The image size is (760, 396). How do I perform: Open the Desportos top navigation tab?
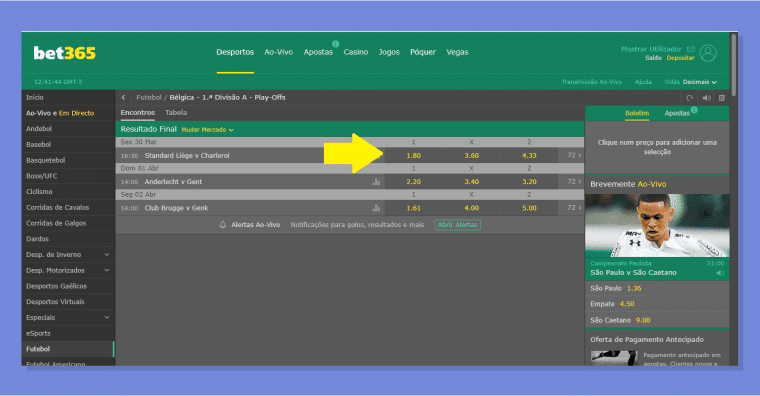235,52
